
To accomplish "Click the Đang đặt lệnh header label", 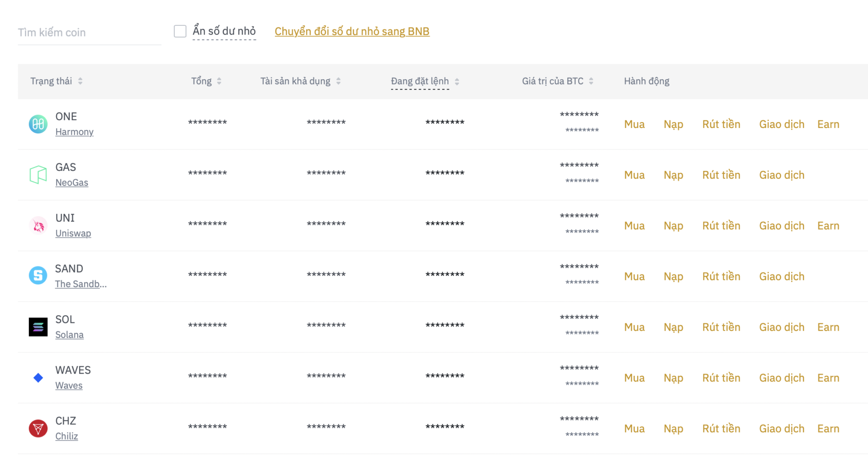I will (420, 81).
